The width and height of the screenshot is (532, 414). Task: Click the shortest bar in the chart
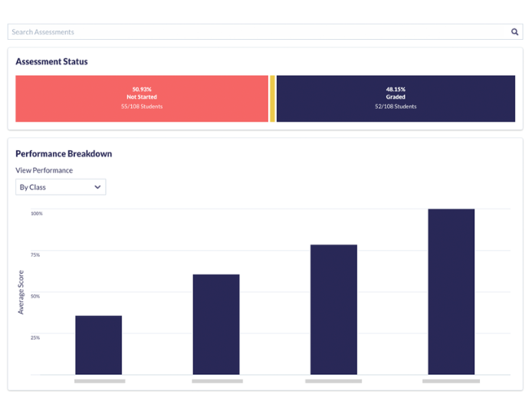(x=98, y=345)
